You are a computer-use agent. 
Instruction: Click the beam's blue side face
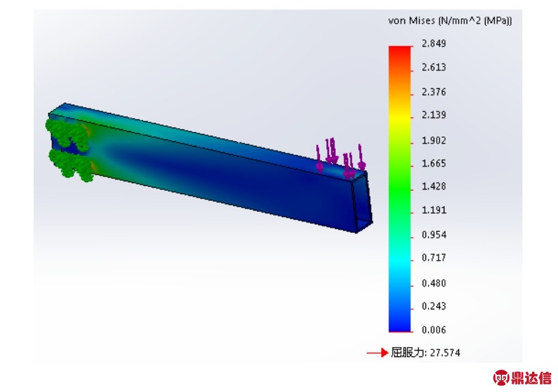221,176
